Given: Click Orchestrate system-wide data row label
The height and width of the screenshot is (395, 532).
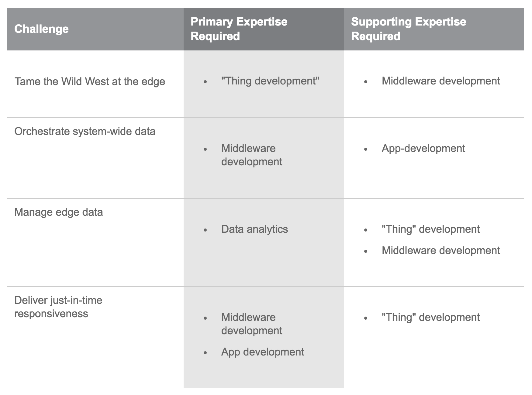Looking at the screenshot, I should point(85,131).
